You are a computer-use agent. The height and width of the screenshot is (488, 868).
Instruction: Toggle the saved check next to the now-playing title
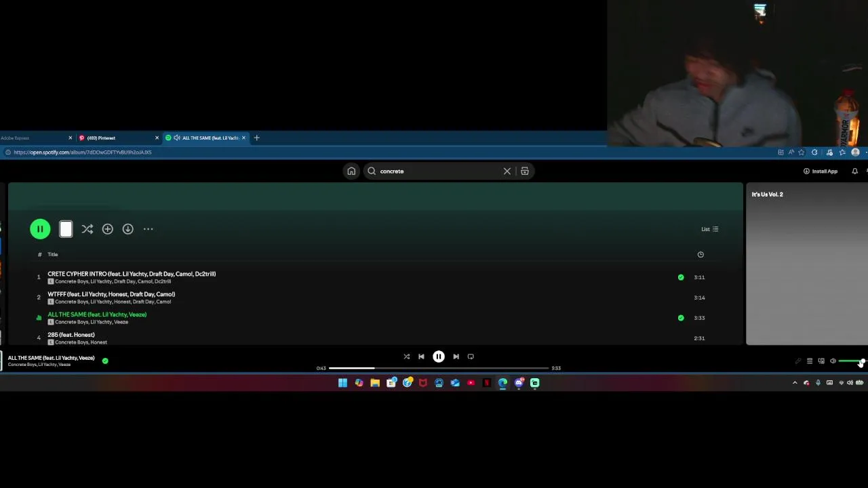point(105,361)
